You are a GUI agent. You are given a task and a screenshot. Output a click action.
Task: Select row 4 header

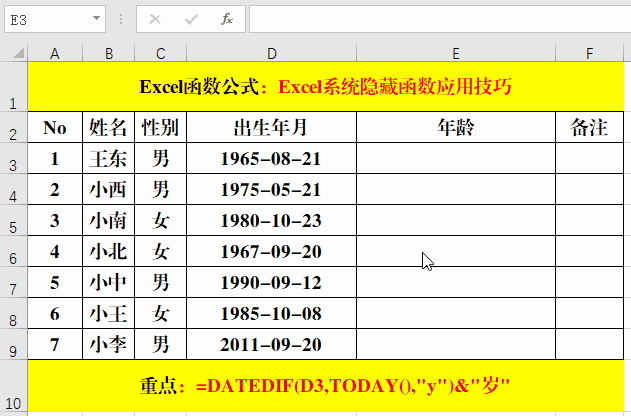[14, 189]
